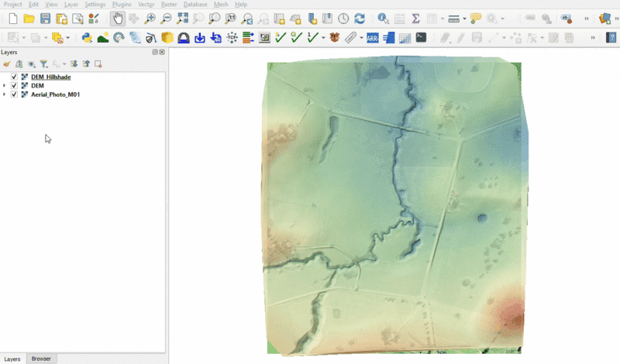The height and width of the screenshot is (364, 620).
Task: Open the layer styling brush icon
Action: point(6,64)
